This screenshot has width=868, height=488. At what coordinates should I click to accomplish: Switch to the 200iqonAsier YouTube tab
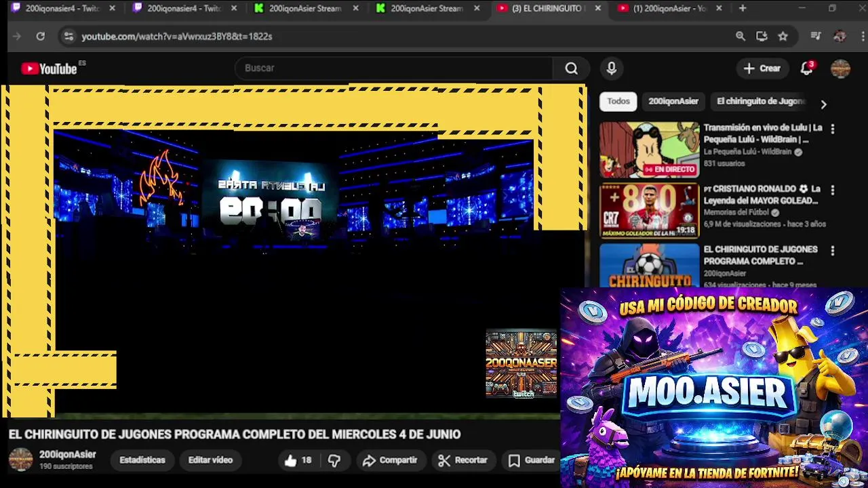(x=670, y=9)
